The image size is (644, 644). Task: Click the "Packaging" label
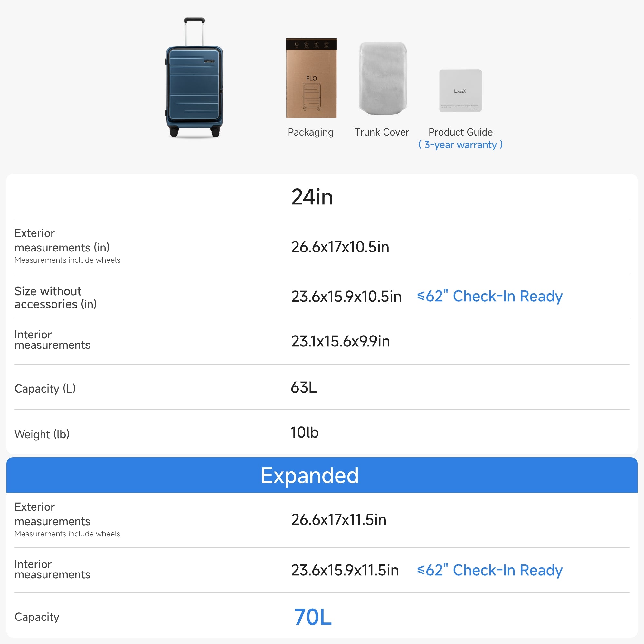click(310, 132)
